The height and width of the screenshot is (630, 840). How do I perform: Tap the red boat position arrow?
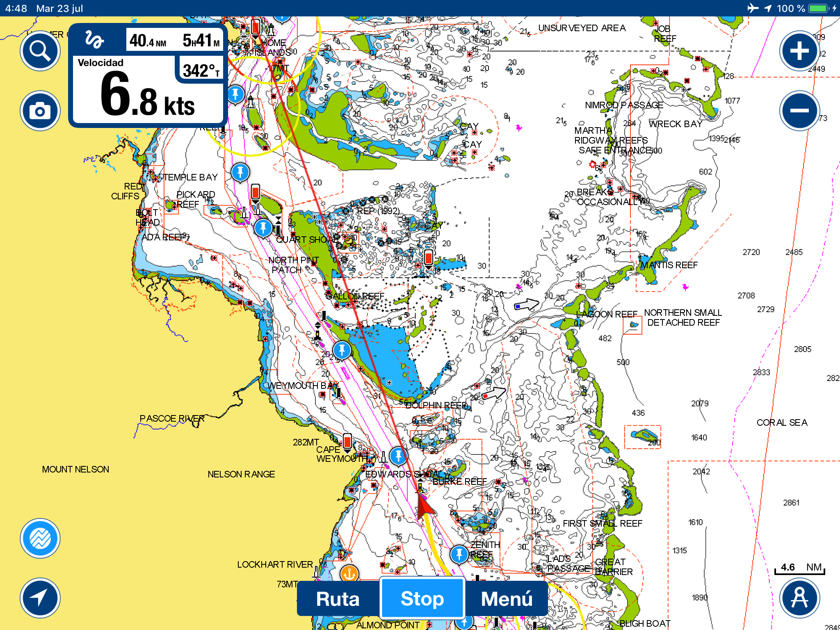click(425, 507)
